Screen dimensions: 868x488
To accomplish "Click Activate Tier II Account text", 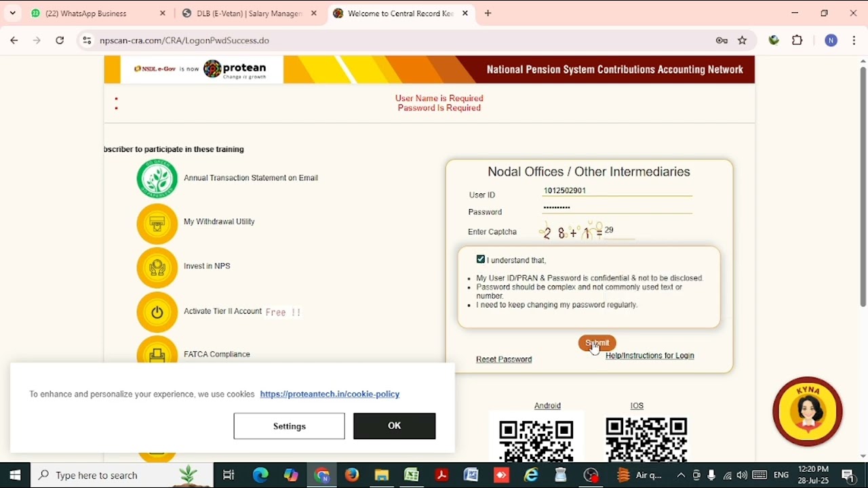I will (x=222, y=311).
